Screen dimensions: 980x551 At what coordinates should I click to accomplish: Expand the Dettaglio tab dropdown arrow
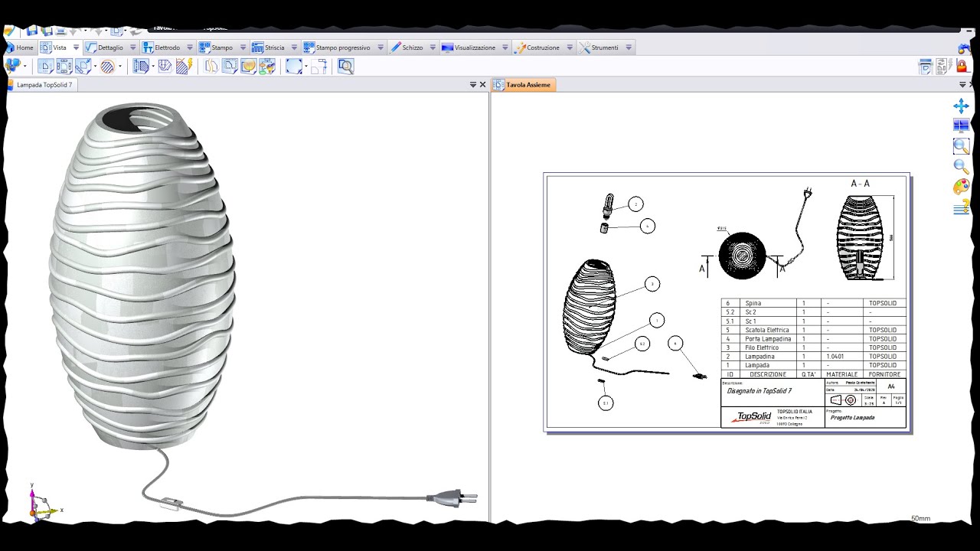coord(132,47)
